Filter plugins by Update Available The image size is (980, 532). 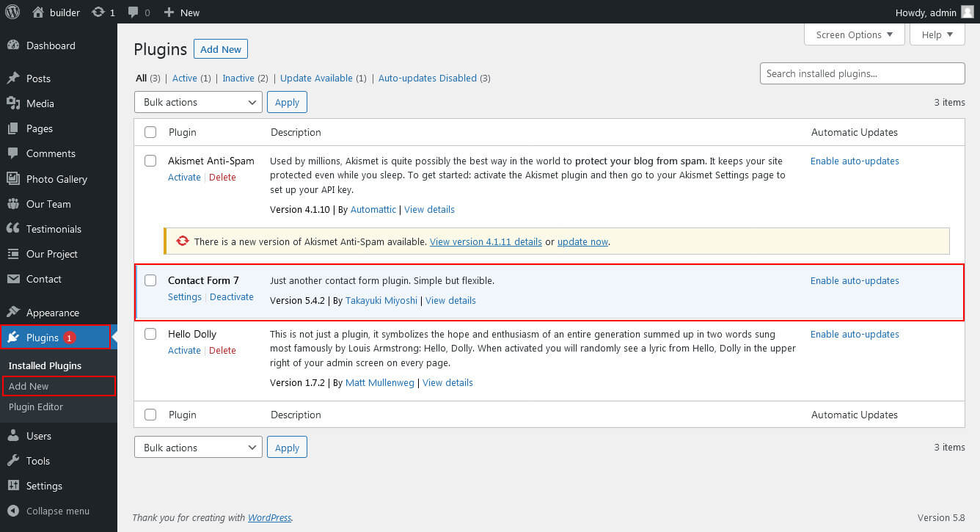[x=316, y=78]
